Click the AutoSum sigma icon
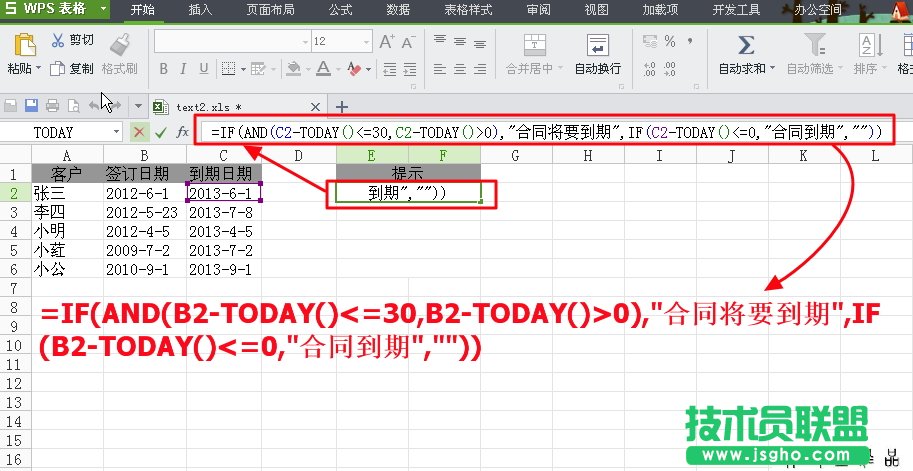This screenshot has width=913, height=471. pos(746,45)
